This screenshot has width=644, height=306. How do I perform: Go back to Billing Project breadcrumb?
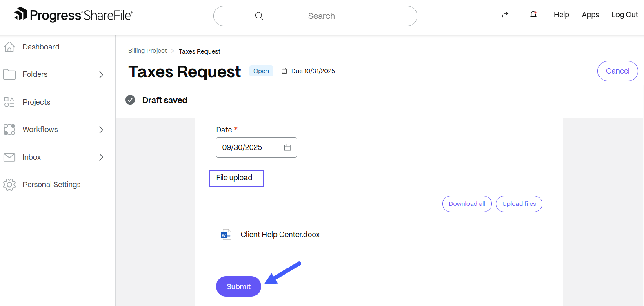[147, 51]
